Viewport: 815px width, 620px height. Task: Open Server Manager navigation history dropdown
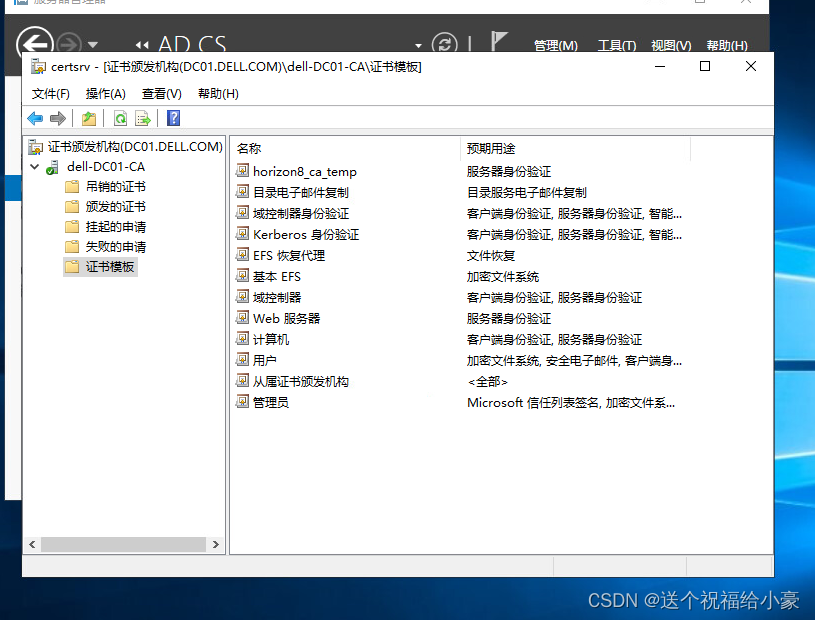pyautogui.click(x=93, y=45)
